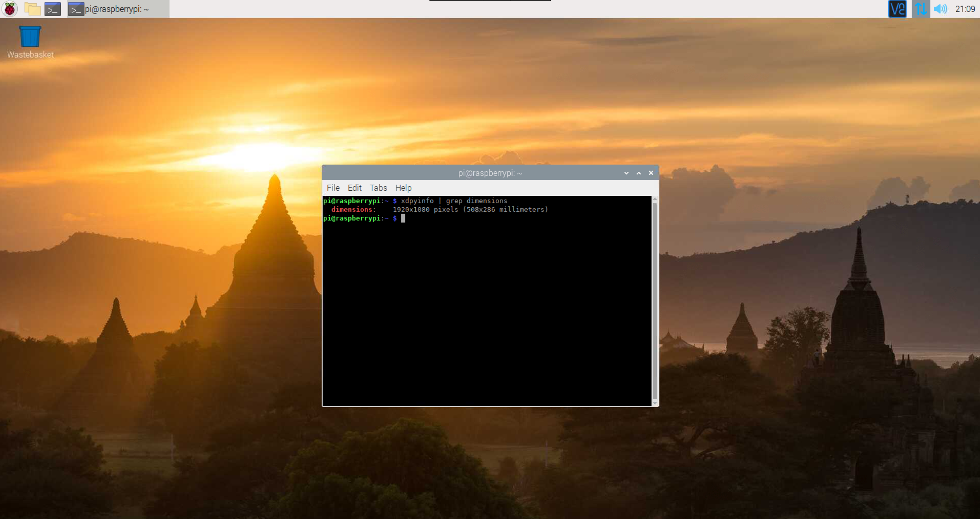Open the terminal File menu
980x519 pixels.
pos(333,188)
